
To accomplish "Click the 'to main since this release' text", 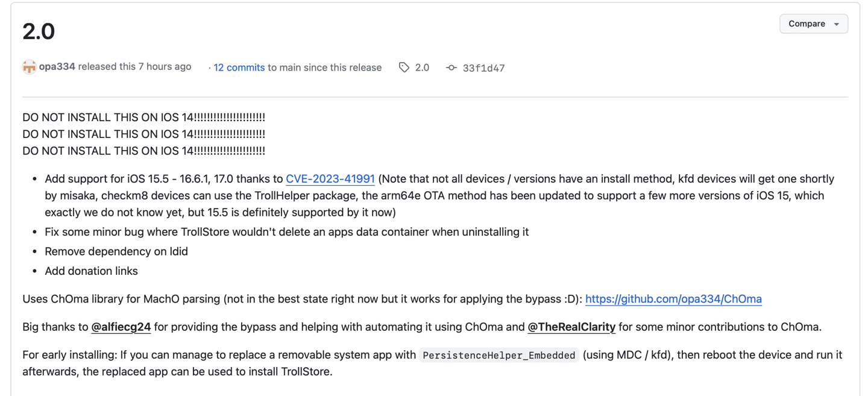I will [x=324, y=68].
